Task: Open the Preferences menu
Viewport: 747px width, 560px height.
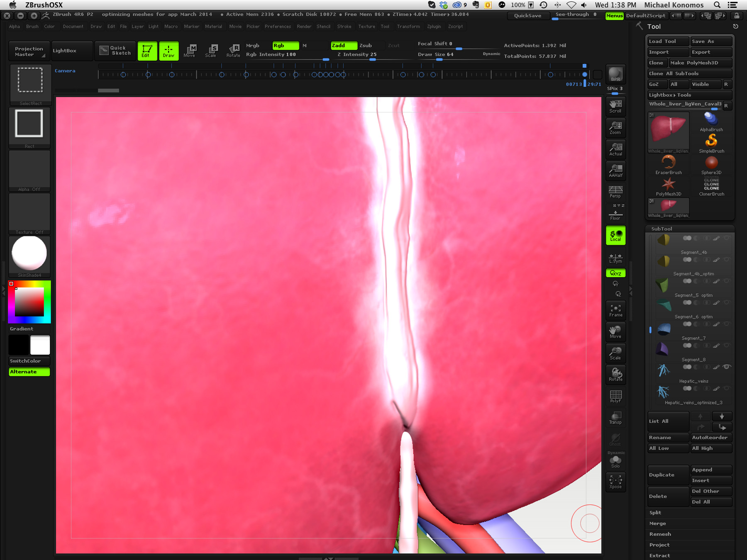Action: coord(278,27)
